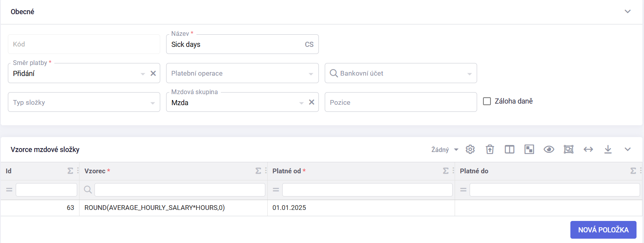Open the Bankovní účet dropdown arrow
The width and height of the screenshot is (644, 243).
pos(469,74)
